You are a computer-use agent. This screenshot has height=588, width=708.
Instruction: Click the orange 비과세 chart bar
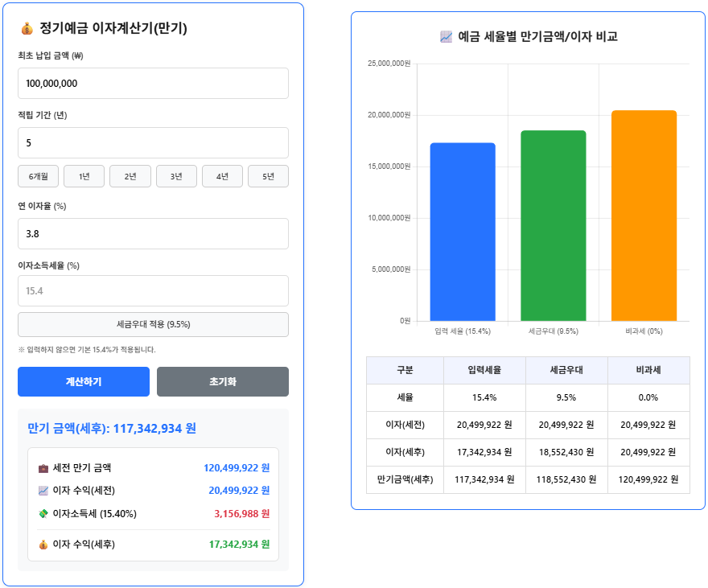click(x=644, y=217)
